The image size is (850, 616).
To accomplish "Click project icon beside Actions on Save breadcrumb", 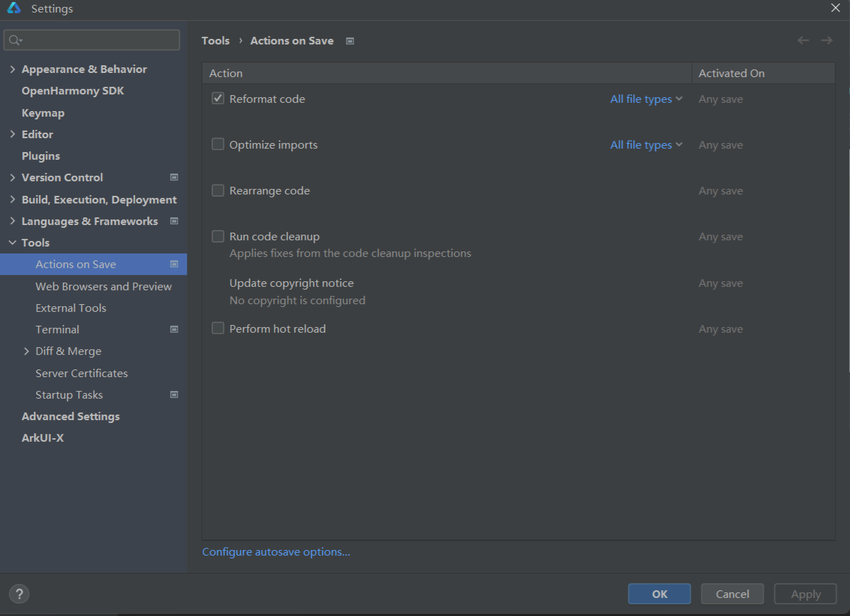I will point(350,41).
